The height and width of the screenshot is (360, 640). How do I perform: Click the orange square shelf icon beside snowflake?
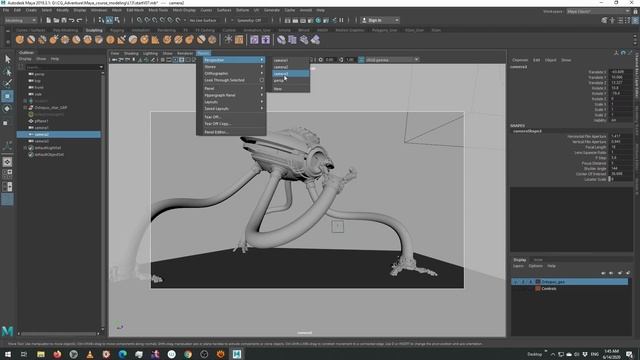coord(239,40)
